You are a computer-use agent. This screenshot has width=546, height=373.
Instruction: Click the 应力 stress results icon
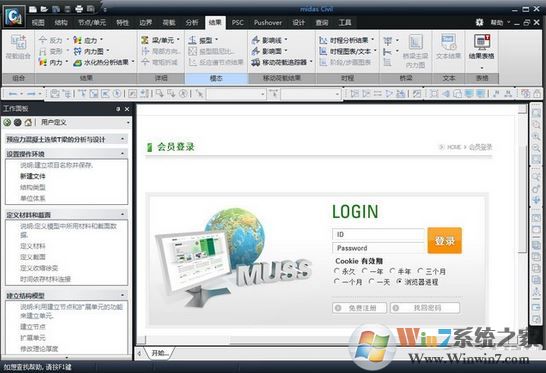point(77,40)
